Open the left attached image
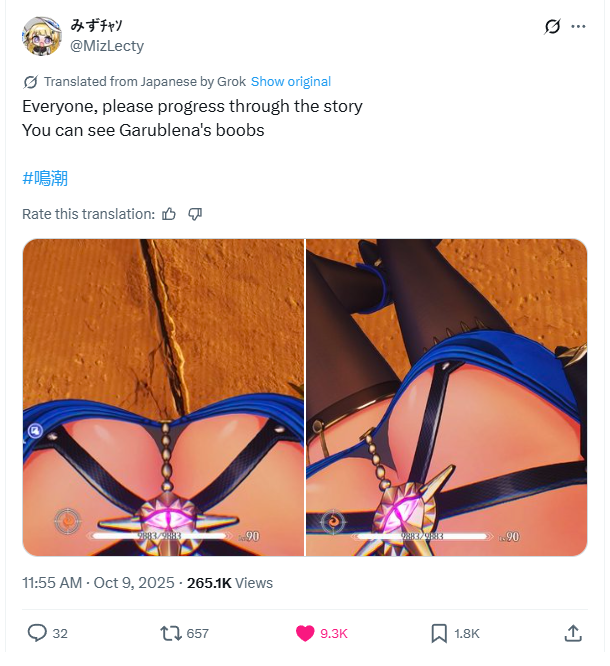Image resolution: width=610 pixels, height=666 pixels. click(x=164, y=397)
